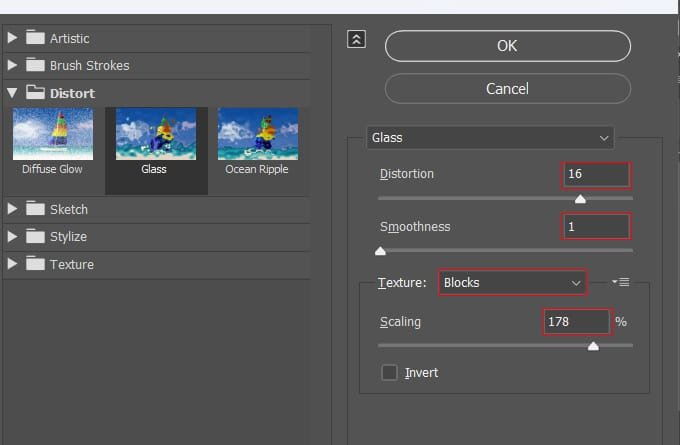Click the Invert label text

coord(421,373)
